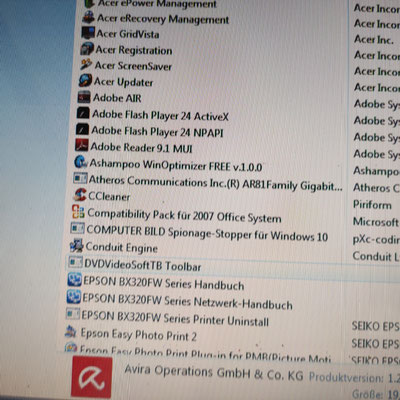This screenshot has height=400, width=400.
Task: Click the Acer Updater icon
Action: point(85,81)
